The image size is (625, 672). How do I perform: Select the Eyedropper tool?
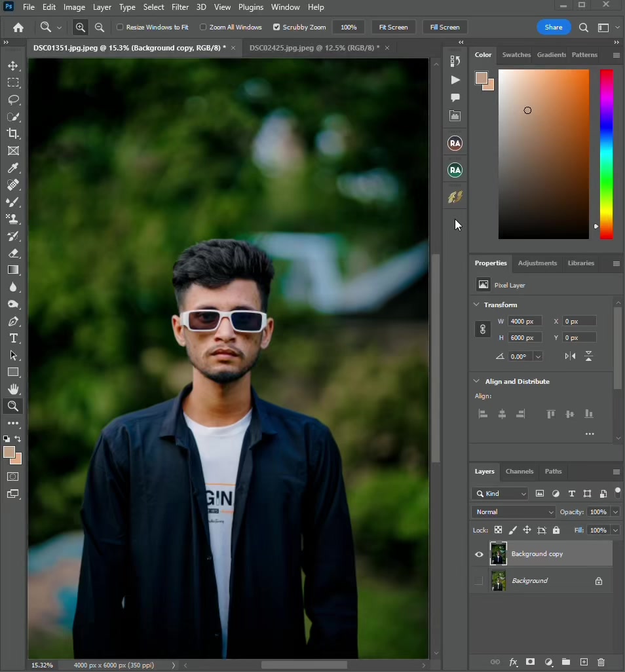(x=13, y=168)
